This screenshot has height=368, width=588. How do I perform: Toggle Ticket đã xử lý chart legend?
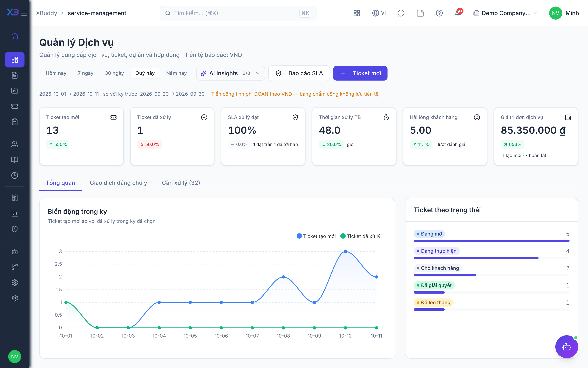pyautogui.click(x=360, y=236)
